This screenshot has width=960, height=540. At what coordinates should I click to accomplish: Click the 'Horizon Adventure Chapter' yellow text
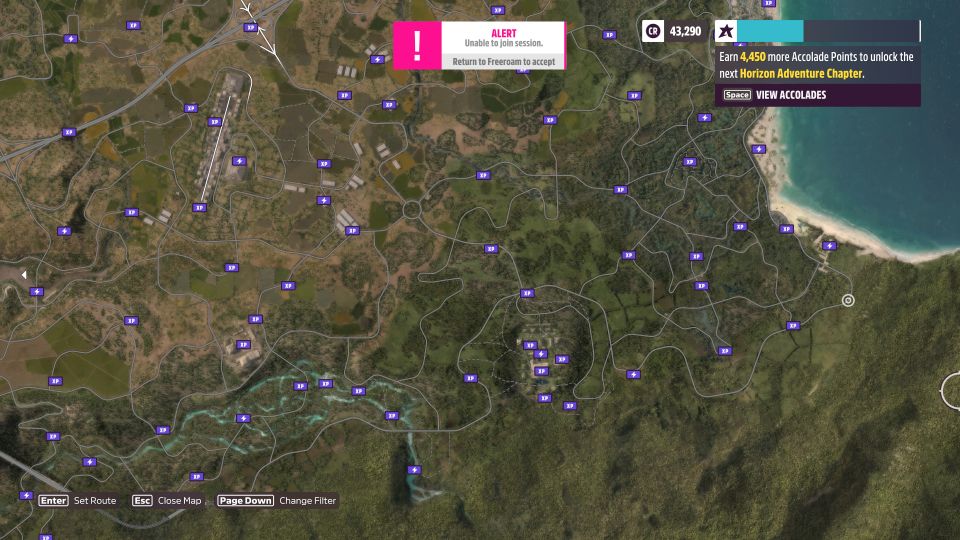pyautogui.click(x=801, y=73)
